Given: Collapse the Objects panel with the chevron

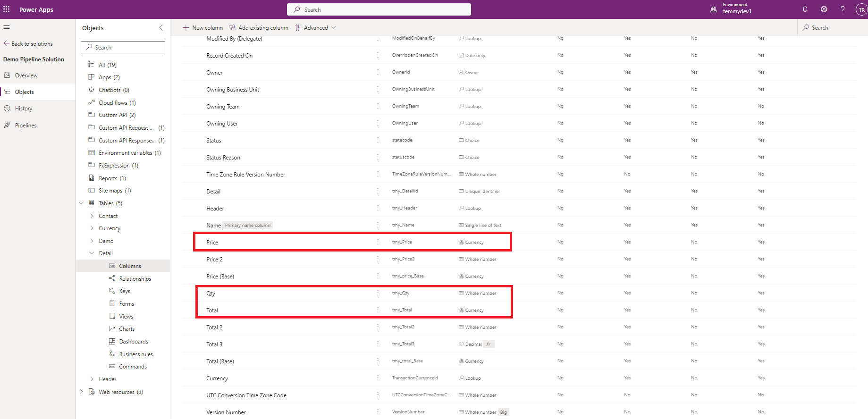Looking at the screenshot, I should click(x=161, y=28).
